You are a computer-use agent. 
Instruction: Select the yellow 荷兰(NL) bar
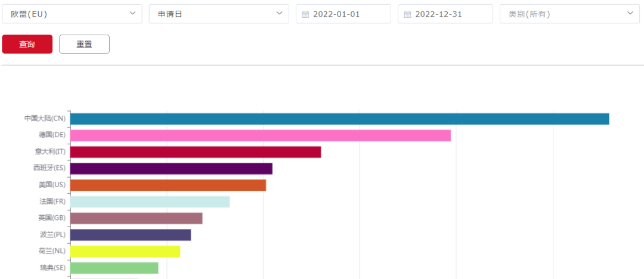tap(125, 252)
